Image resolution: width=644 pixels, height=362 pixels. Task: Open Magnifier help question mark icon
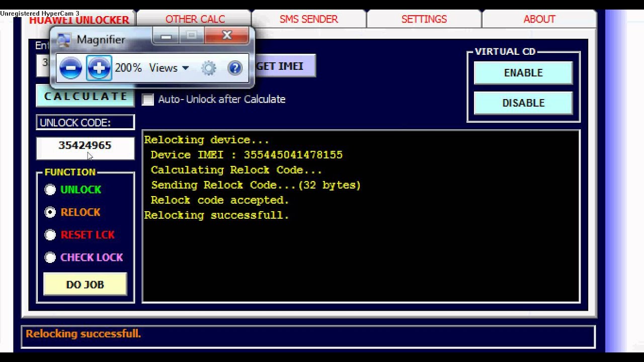(x=235, y=68)
